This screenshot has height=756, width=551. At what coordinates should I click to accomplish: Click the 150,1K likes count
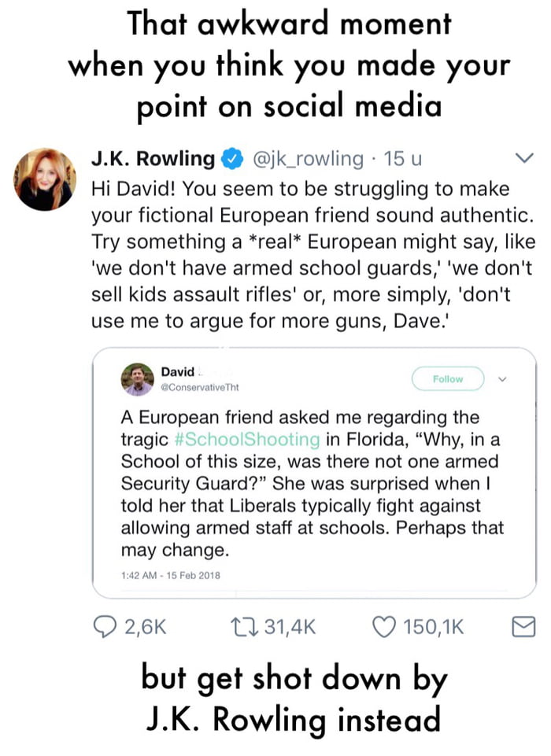pos(434,626)
